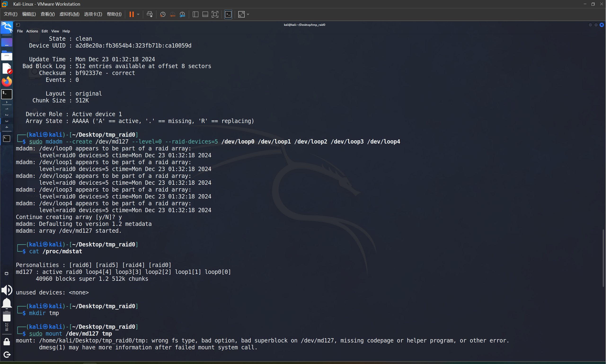Click the checksum value bf92337e
Viewport: 606px width, 364px height.
88,73
